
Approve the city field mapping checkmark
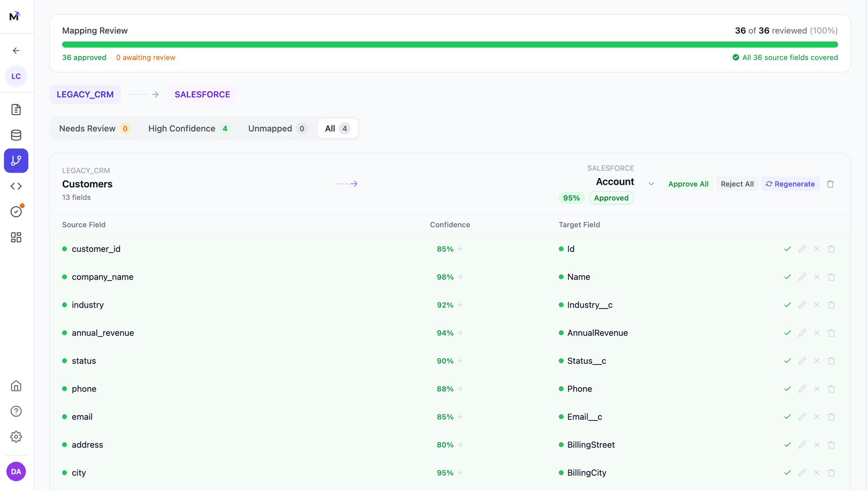coord(788,472)
